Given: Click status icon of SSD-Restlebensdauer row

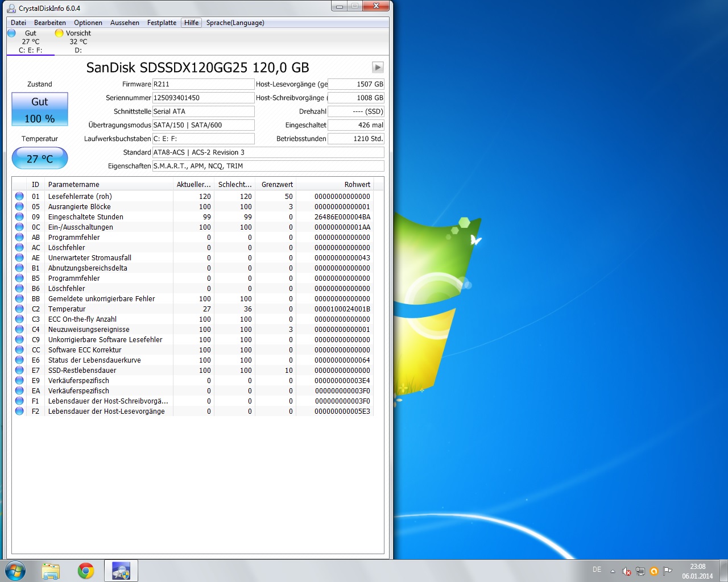Looking at the screenshot, I should pyautogui.click(x=19, y=370).
